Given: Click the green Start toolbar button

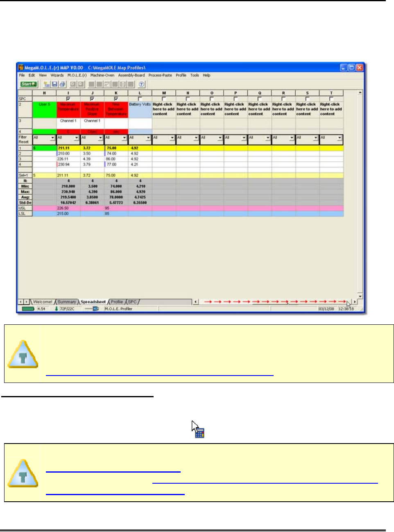Looking at the screenshot, I should (29, 84).
